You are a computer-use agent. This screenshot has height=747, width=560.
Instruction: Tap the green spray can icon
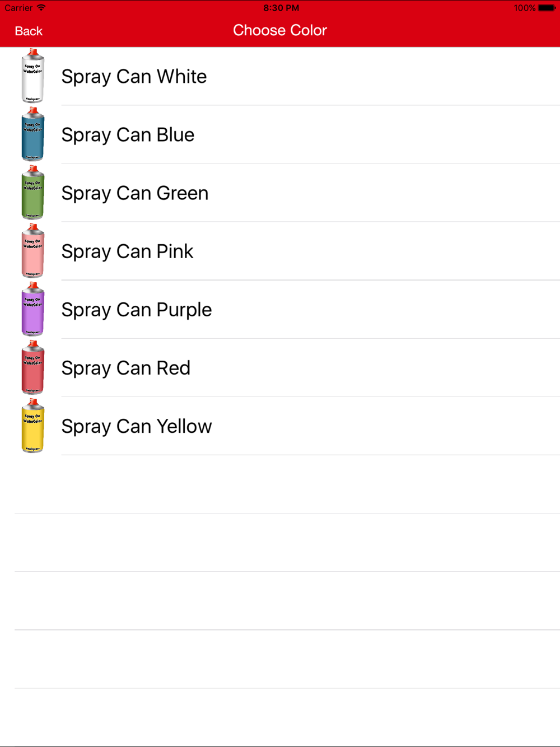pyautogui.click(x=32, y=193)
